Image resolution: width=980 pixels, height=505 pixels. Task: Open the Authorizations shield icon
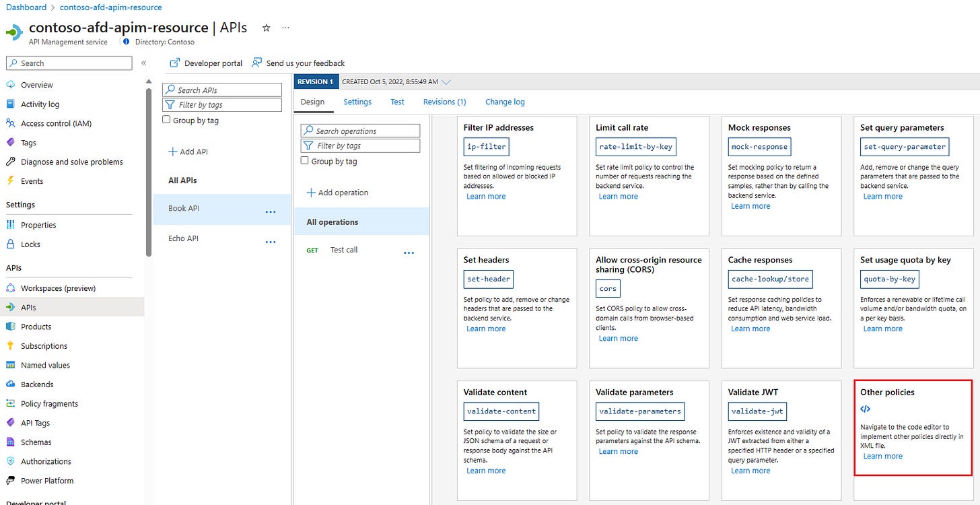pyautogui.click(x=10, y=461)
